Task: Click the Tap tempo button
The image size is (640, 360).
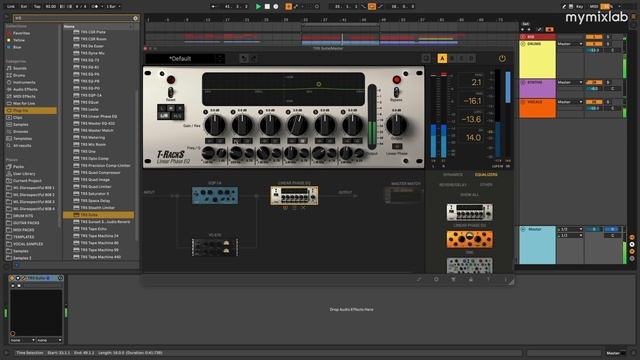Action: pyautogui.click(x=37, y=7)
